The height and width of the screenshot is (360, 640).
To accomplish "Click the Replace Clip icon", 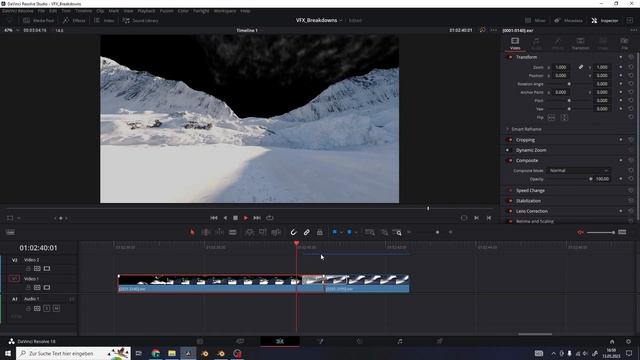I will click(276, 232).
